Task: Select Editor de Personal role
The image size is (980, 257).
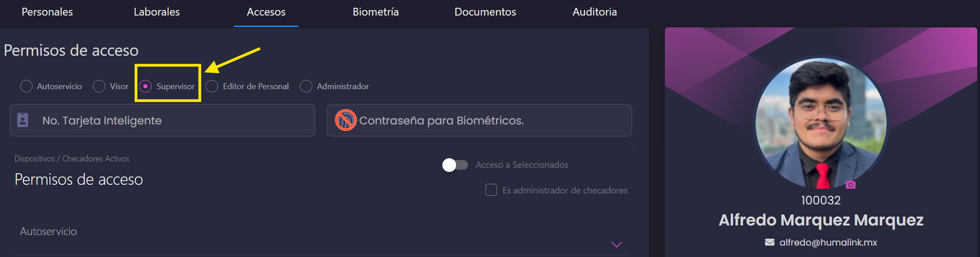Action: point(212,86)
